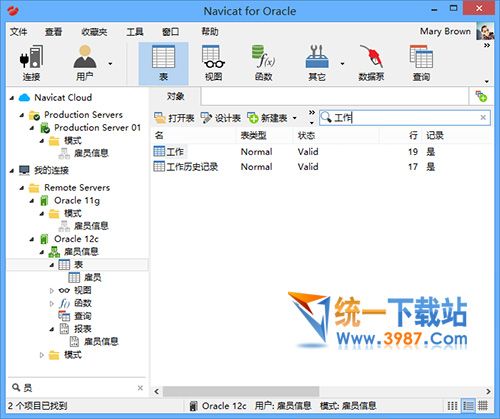Click the 连接 connection toolbar icon
Screen dimensions: 500x419
click(x=31, y=57)
